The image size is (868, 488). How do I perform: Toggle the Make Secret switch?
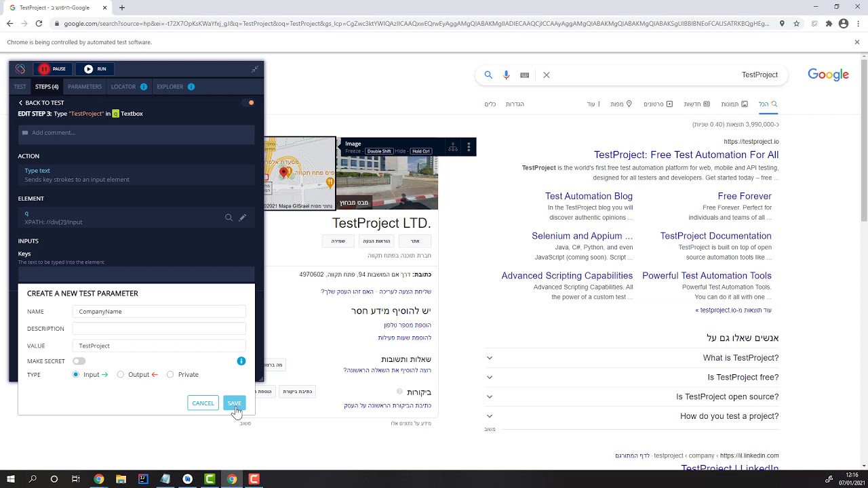79,361
